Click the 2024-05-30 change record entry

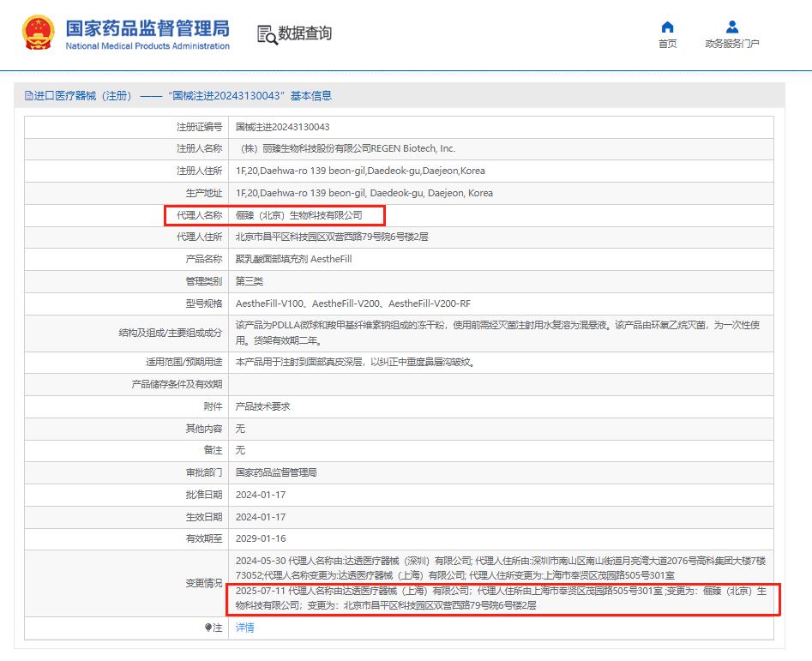click(x=501, y=568)
